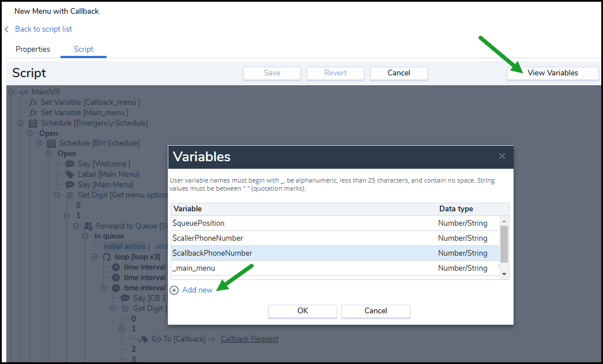Viewport: 603px width, 364px height.
Task: Click clock icon of first time interval
Action: [x=116, y=267]
